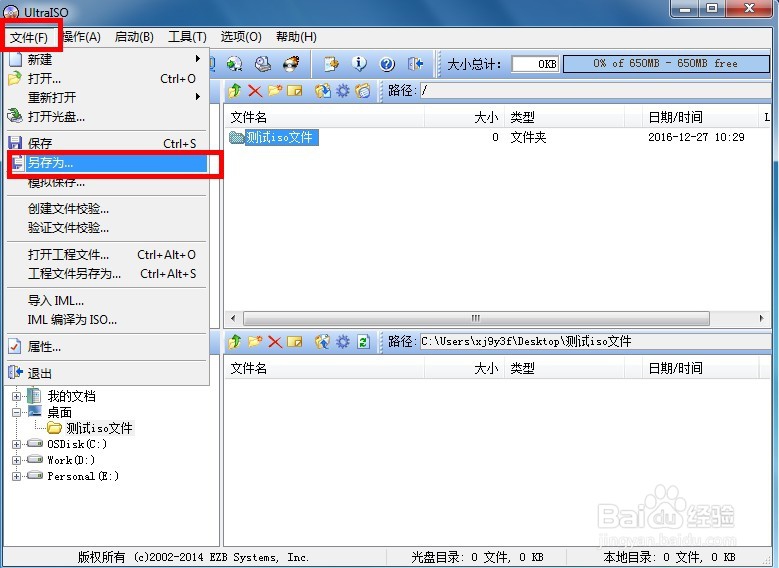Select Work(D:) drive in tree
The width and height of the screenshot is (779, 568).
[71, 460]
